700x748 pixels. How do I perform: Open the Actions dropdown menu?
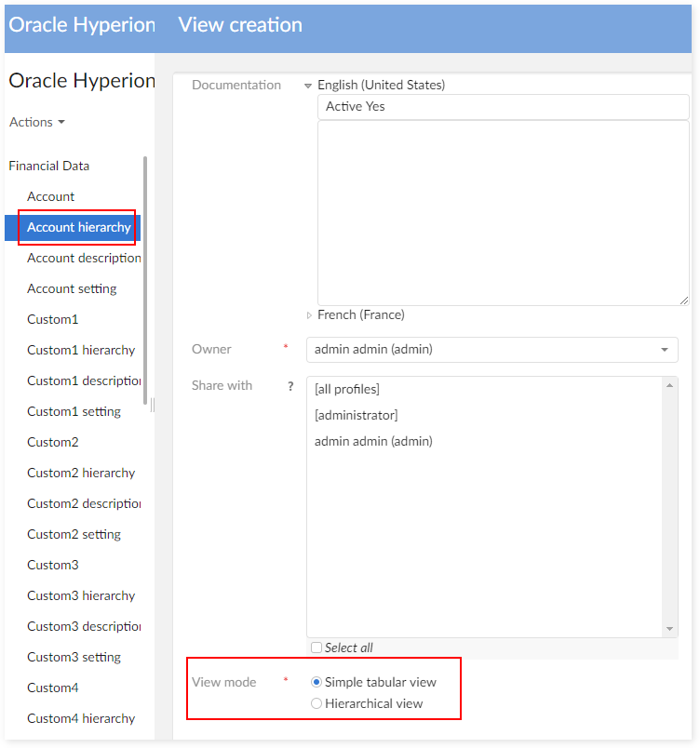37,122
